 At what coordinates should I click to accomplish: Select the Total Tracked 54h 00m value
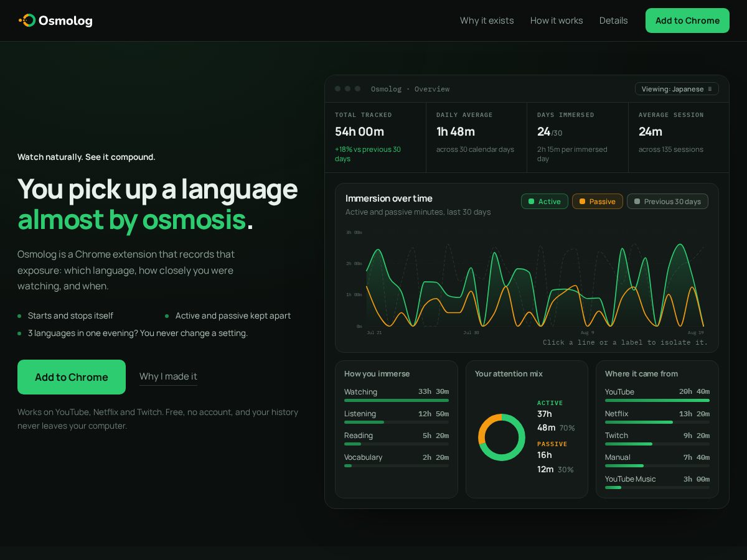pyautogui.click(x=359, y=131)
